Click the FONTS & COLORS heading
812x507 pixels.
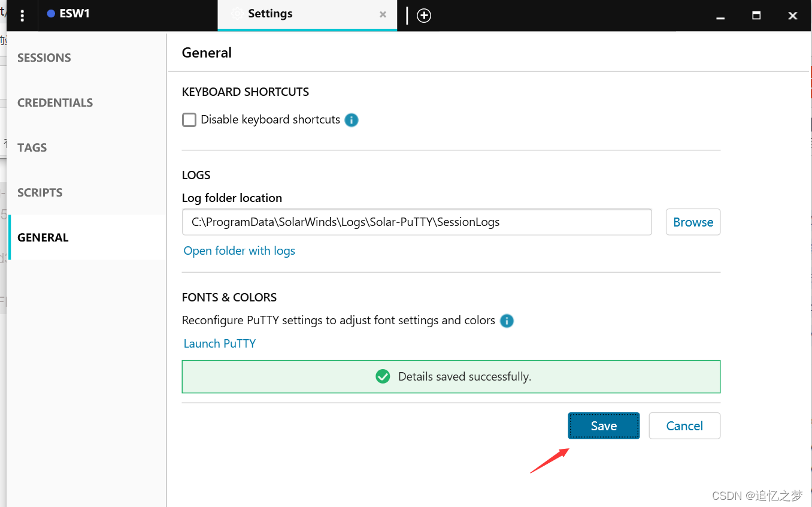click(x=229, y=297)
